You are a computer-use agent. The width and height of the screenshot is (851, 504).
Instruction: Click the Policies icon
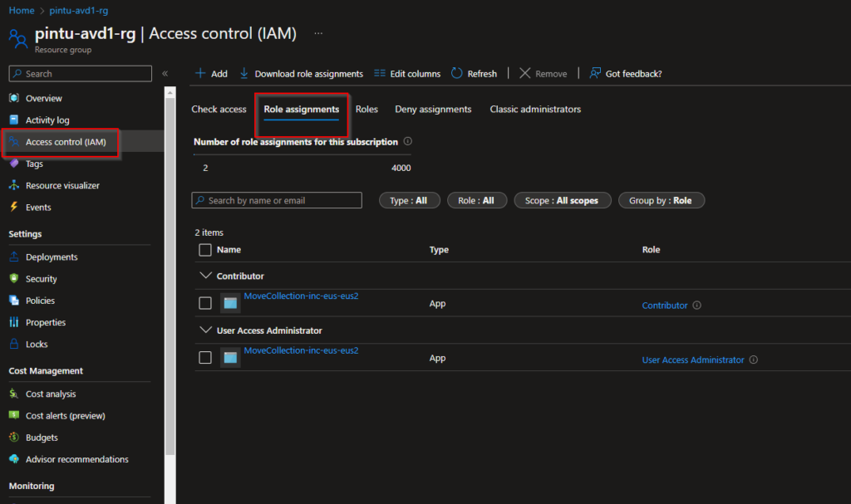[x=14, y=300]
